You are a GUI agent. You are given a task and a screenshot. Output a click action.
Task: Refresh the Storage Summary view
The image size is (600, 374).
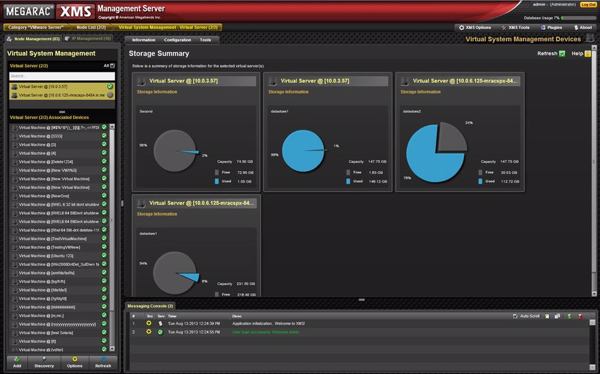[551, 54]
